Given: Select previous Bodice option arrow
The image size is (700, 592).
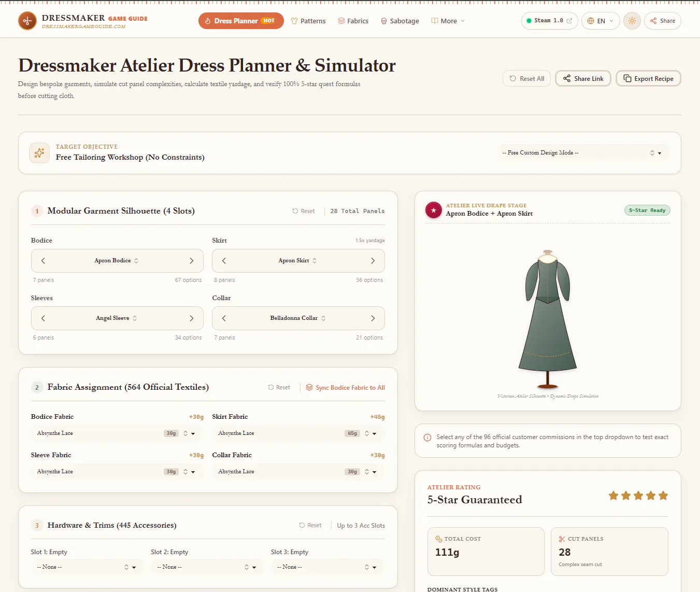Looking at the screenshot, I should click(43, 261).
